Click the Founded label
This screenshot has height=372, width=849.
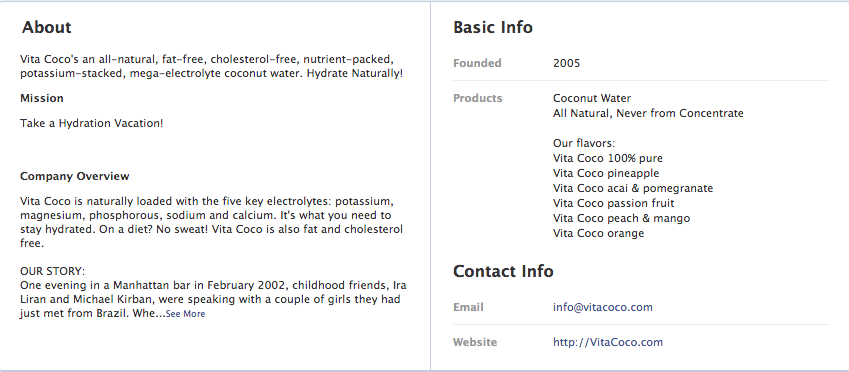[477, 63]
